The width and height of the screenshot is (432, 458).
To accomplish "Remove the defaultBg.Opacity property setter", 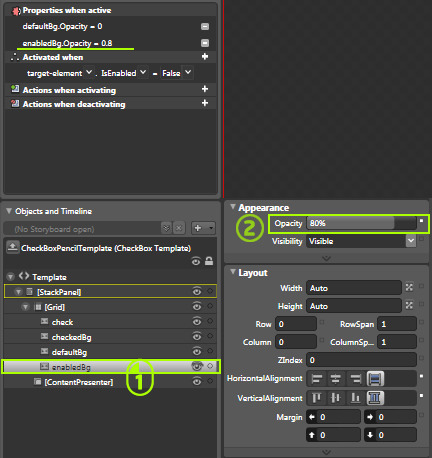I will pyautogui.click(x=205, y=26).
